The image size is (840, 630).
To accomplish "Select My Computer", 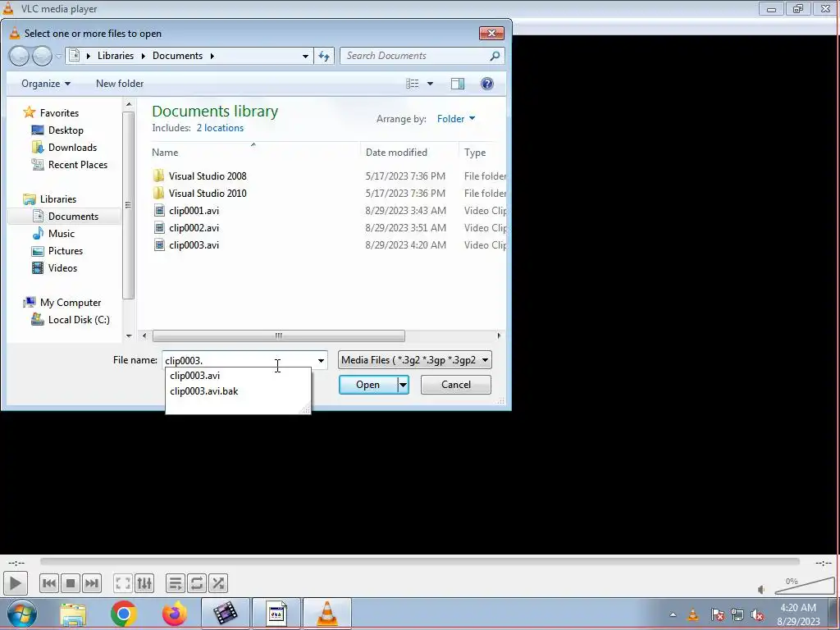I will pyautogui.click(x=71, y=303).
